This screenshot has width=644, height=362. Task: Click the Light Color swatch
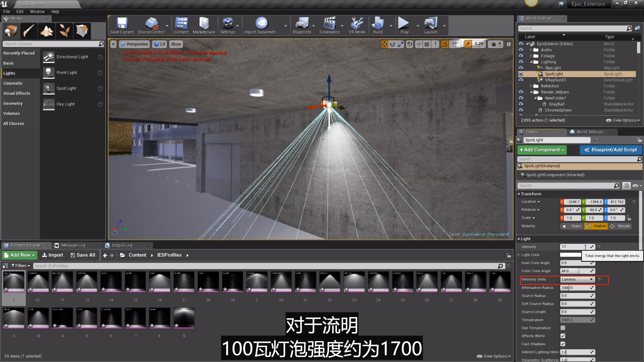click(x=571, y=255)
